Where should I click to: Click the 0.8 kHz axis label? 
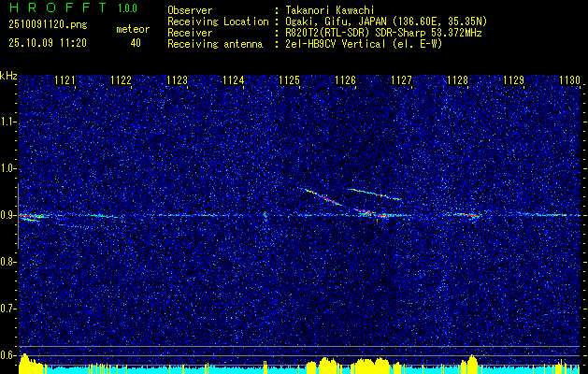pos(7,262)
